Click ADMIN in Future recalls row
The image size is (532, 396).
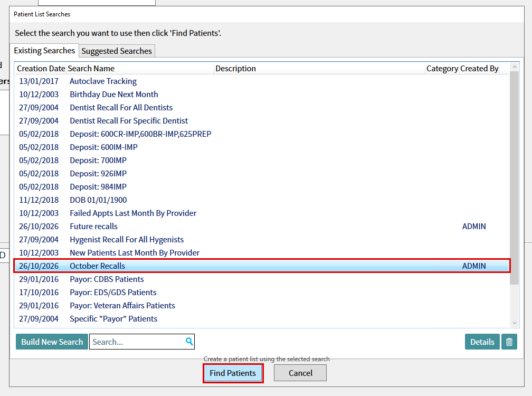(474, 227)
